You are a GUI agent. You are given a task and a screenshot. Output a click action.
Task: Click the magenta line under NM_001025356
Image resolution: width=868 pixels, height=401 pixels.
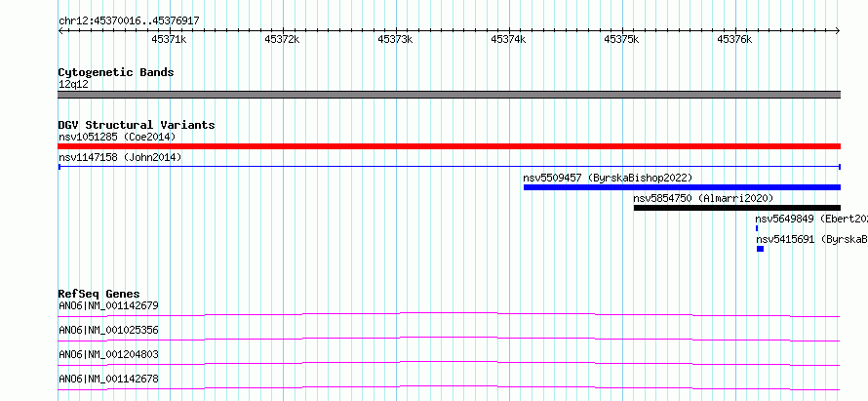point(449,340)
